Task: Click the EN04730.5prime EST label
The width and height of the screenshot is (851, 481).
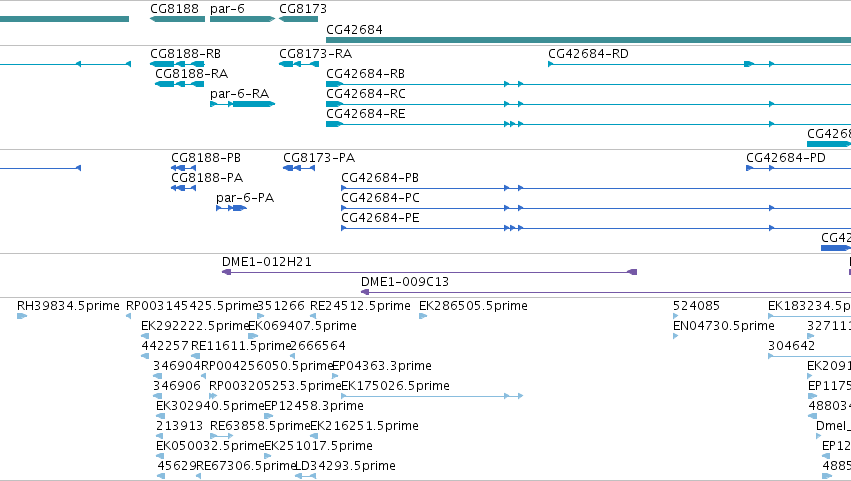Action: pos(723,326)
